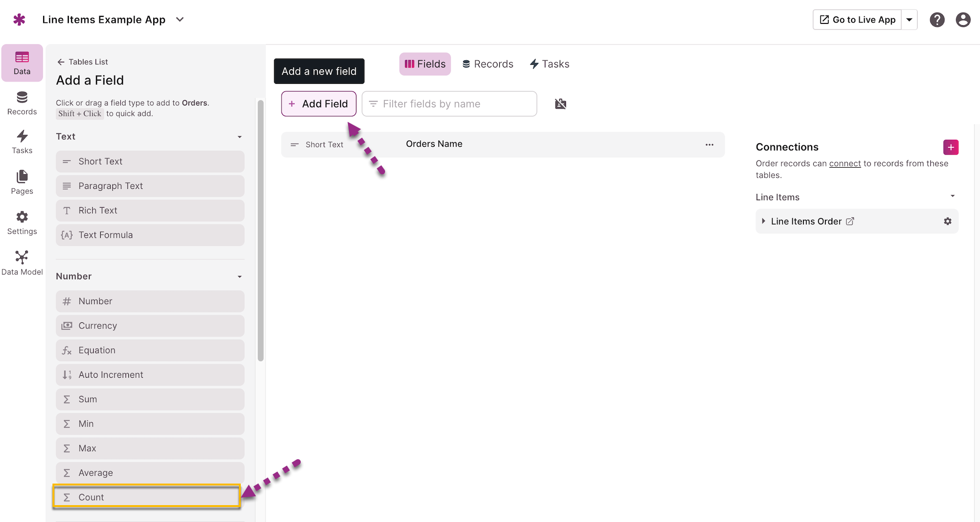The height and width of the screenshot is (522, 980).
Task: Open the app name dropdown chevron
Action: tap(180, 20)
